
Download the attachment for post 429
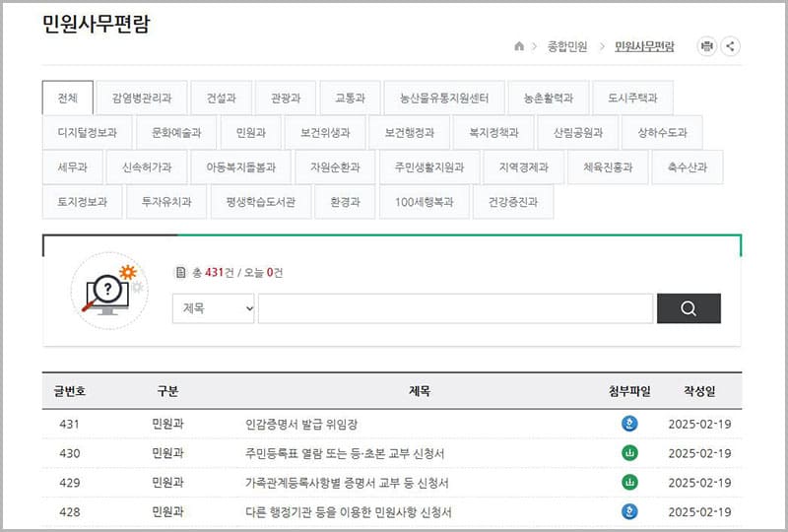pyautogui.click(x=630, y=483)
